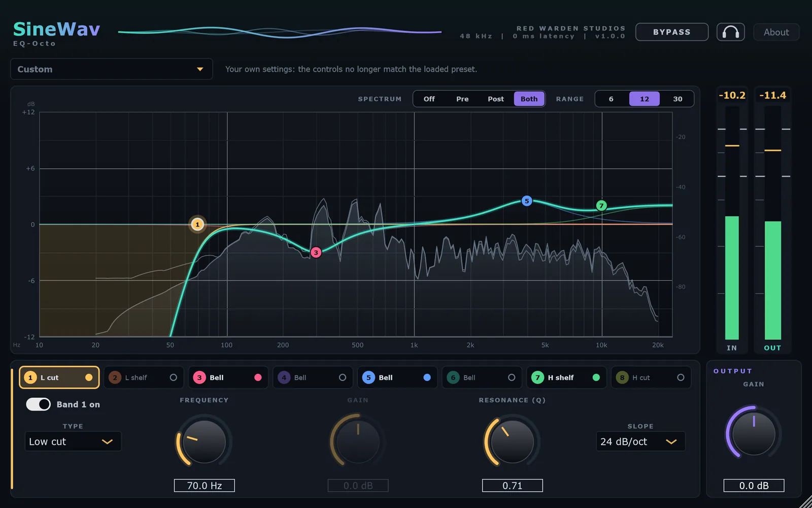Disable band 3 Bell with its dot
The width and height of the screenshot is (812, 508).
click(x=258, y=377)
